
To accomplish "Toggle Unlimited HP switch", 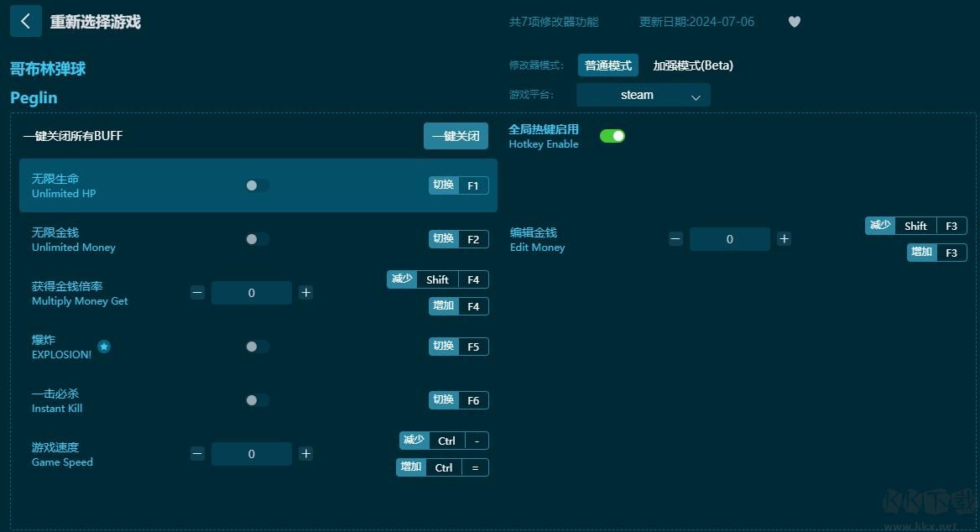I will click(x=257, y=185).
